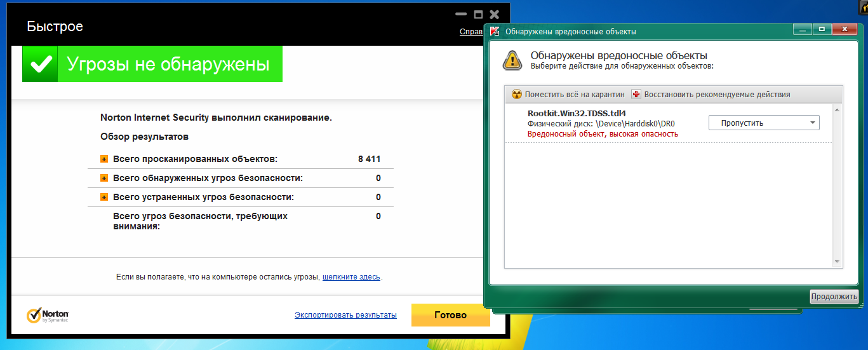Viewport: 868px width, 350px height.
Task: Click Поместить всё на карантин toolbar button
Action: pyautogui.click(x=568, y=94)
